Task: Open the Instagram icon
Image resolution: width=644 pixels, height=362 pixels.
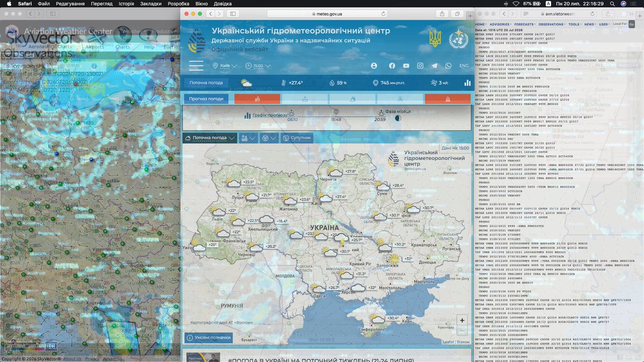Action: point(420,65)
